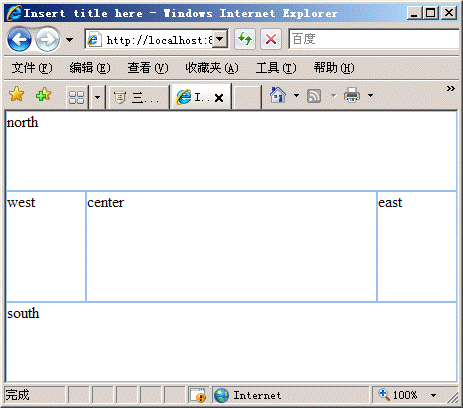Click the 百度 search box
This screenshot has height=408, width=463.
374,39
